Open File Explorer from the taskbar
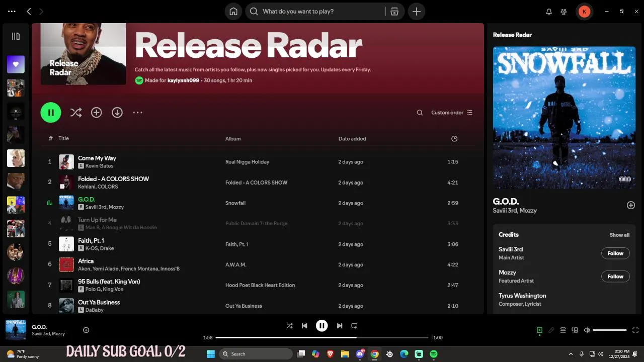644x362 pixels. click(x=345, y=354)
